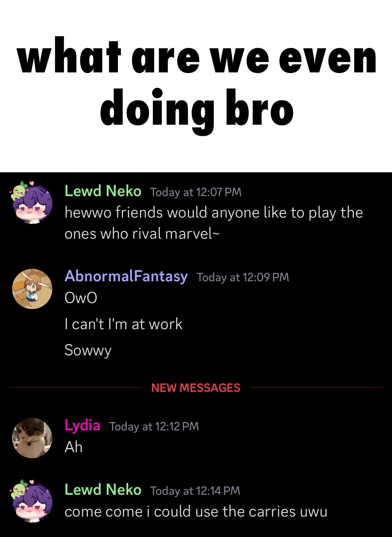The image size is (392, 537).
Task: Open Lydia's cat avatar
Action: coord(32,438)
